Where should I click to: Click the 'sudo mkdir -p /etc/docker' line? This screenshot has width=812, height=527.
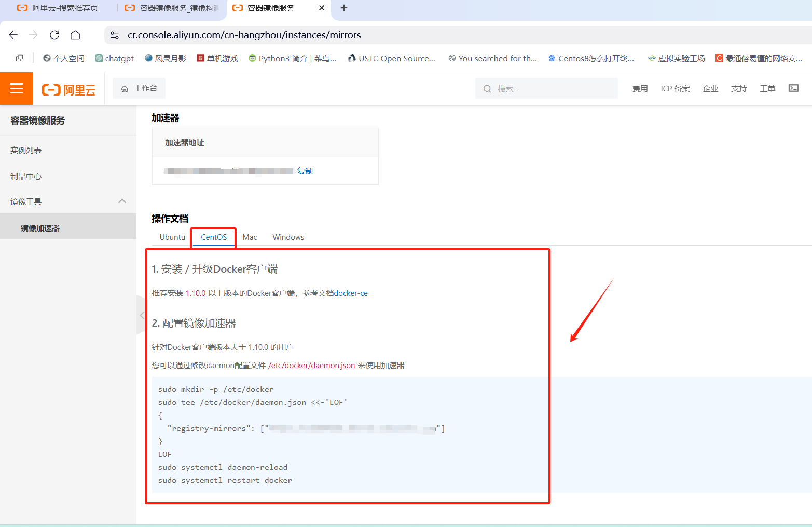coord(215,389)
